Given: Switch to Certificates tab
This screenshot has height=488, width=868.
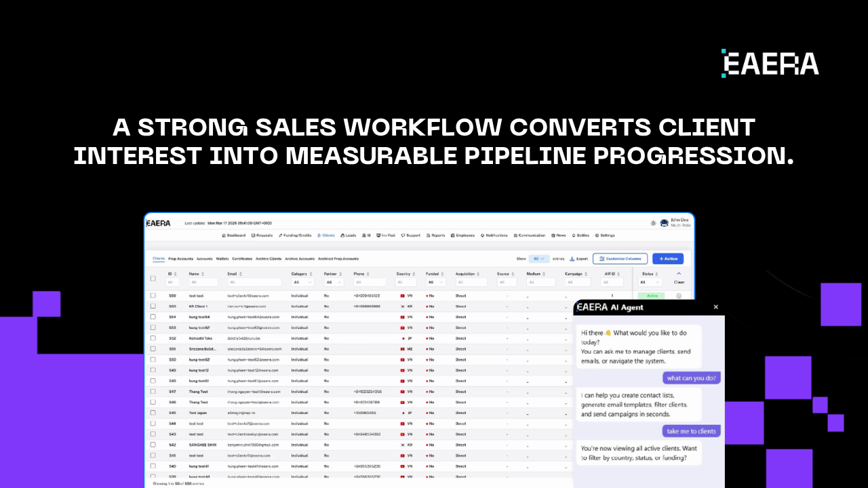Looking at the screenshot, I should (x=242, y=258).
